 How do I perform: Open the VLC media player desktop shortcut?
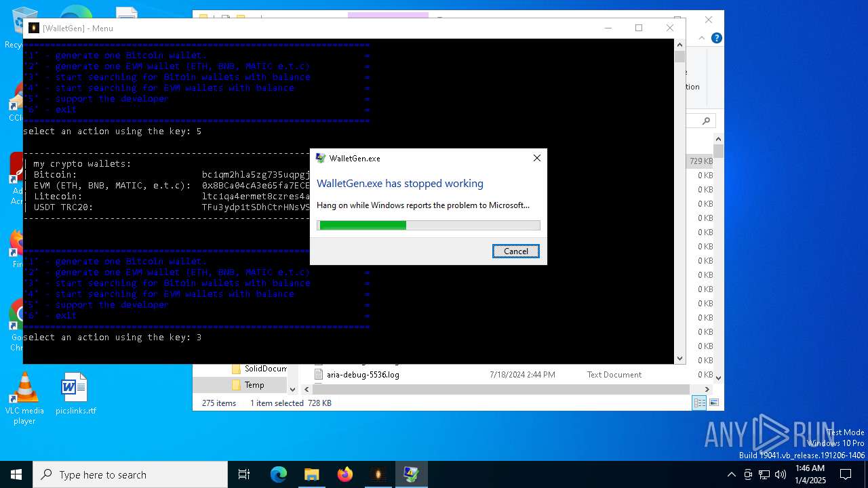24,399
